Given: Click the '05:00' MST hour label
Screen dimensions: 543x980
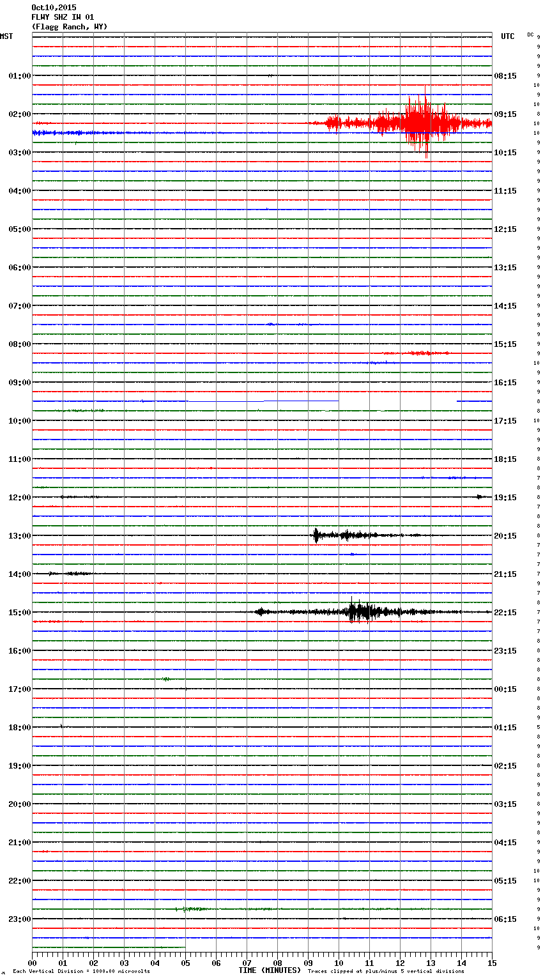Looking at the screenshot, I should (x=19, y=229).
